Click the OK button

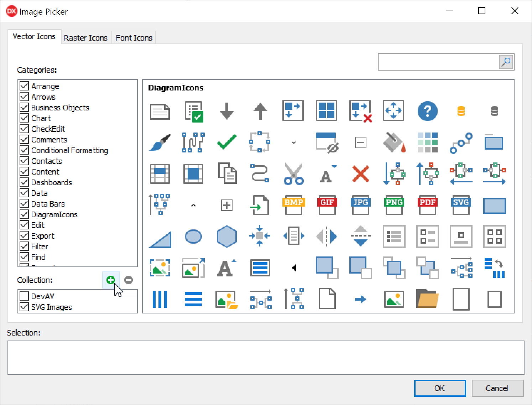coord(440,388)
